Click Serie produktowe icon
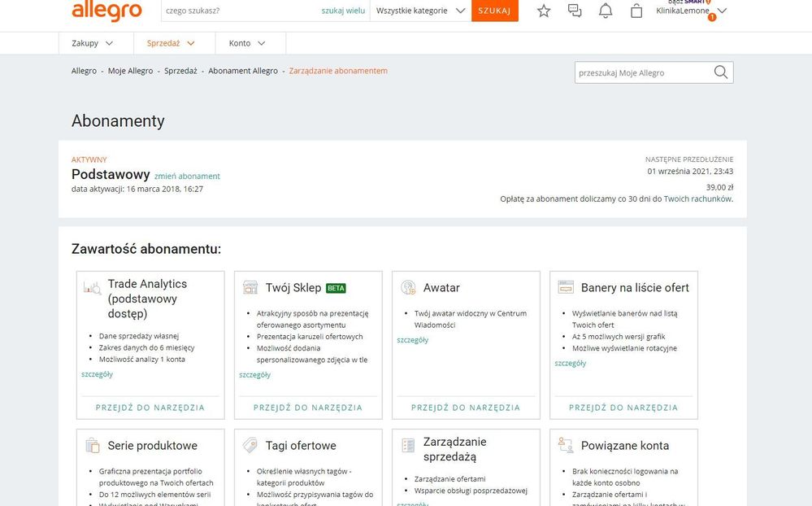This screenshot has width=812, height=506. click(93, 445)
